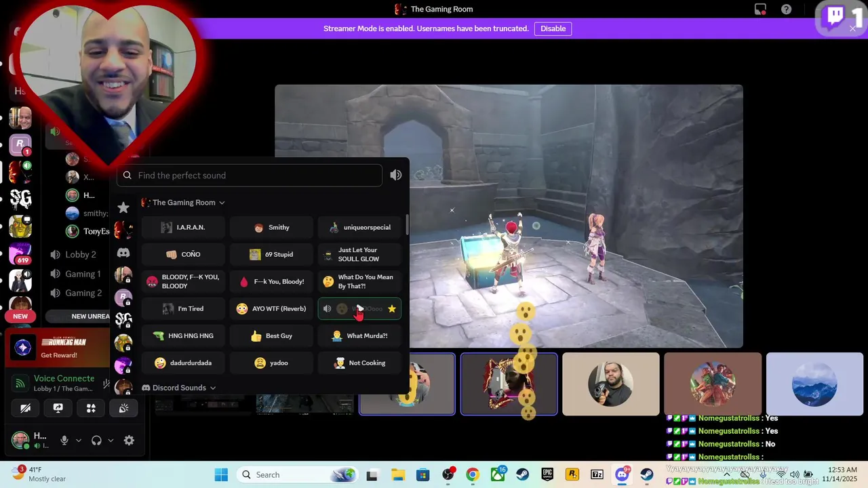Image resolution: width=868 pixels, height=488 pixels.
Task: Preview hovered sound with speaker icon
Action: pos(327,308)
